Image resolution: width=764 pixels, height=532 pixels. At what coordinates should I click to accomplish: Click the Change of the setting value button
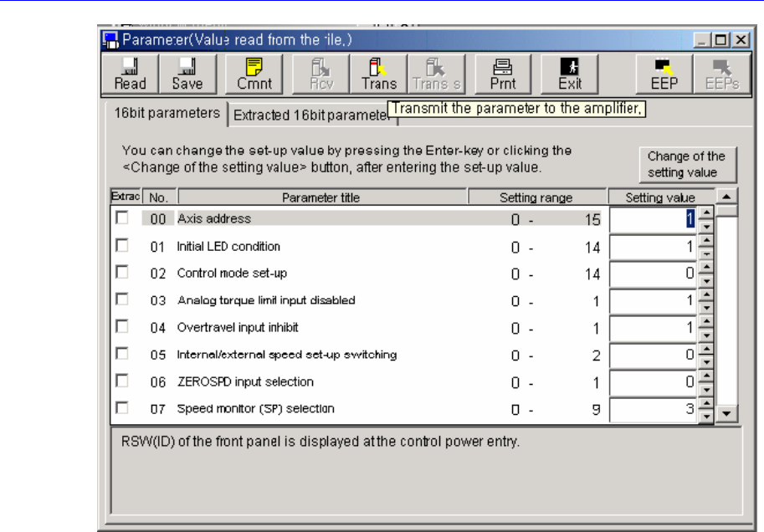tap(687, 164)
